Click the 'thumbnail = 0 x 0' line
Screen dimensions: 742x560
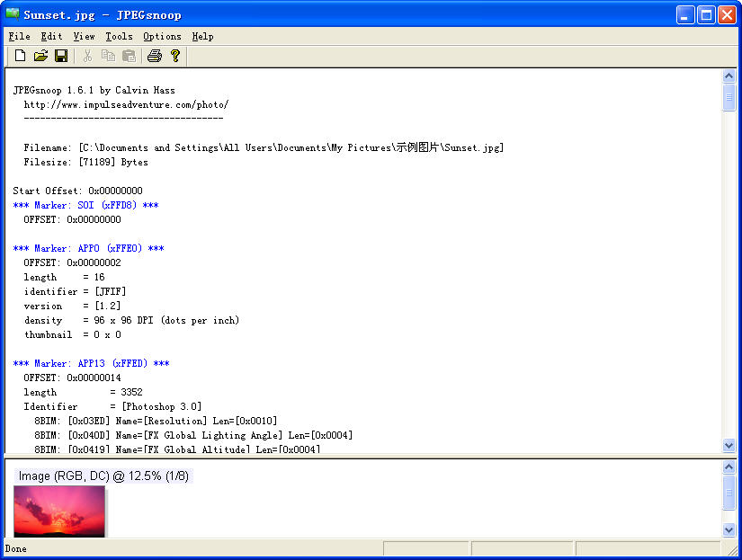pos(73,335)
